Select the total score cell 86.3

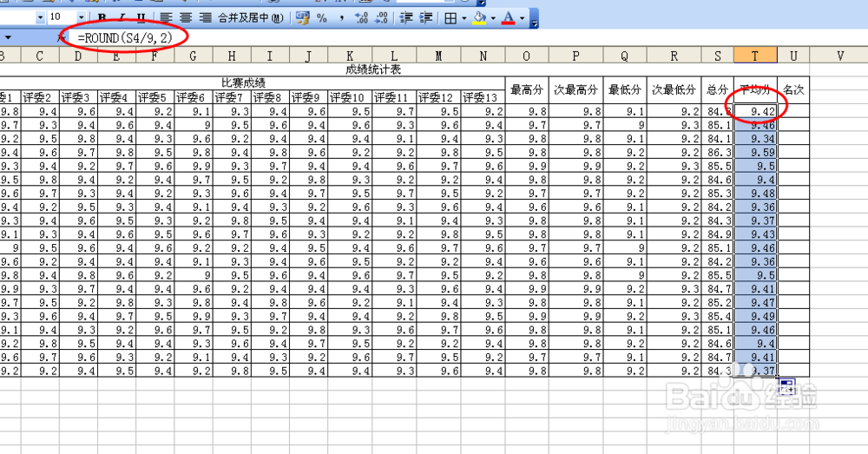[x=718, y=152]
